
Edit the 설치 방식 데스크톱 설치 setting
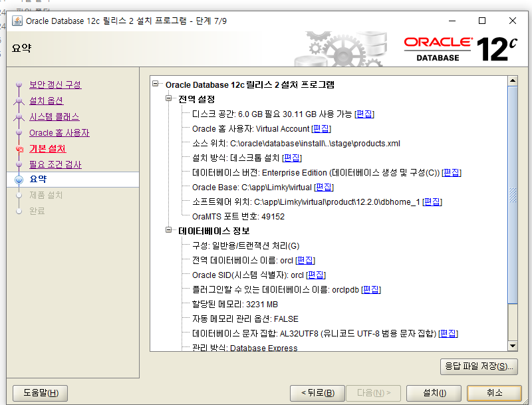click(292, 158)
